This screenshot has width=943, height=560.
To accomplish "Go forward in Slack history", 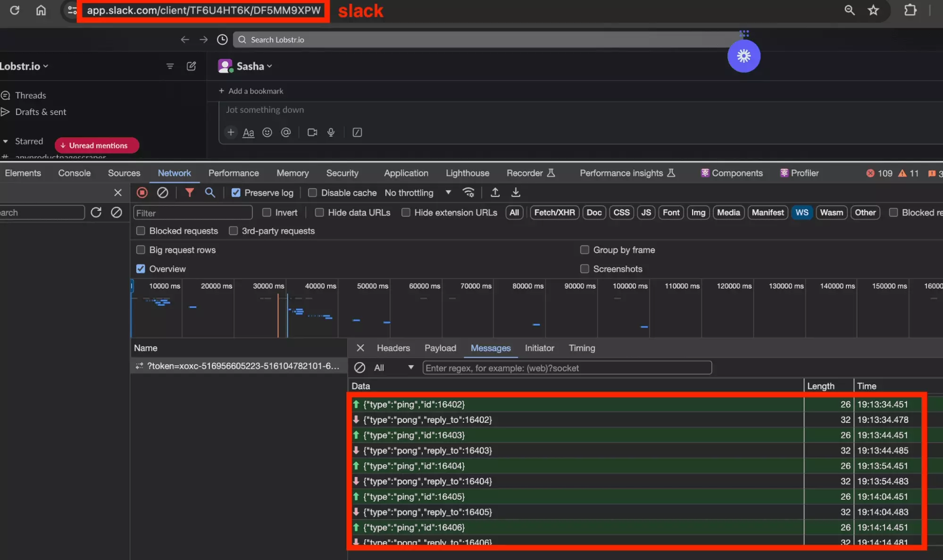I will (x=203, y=40).
